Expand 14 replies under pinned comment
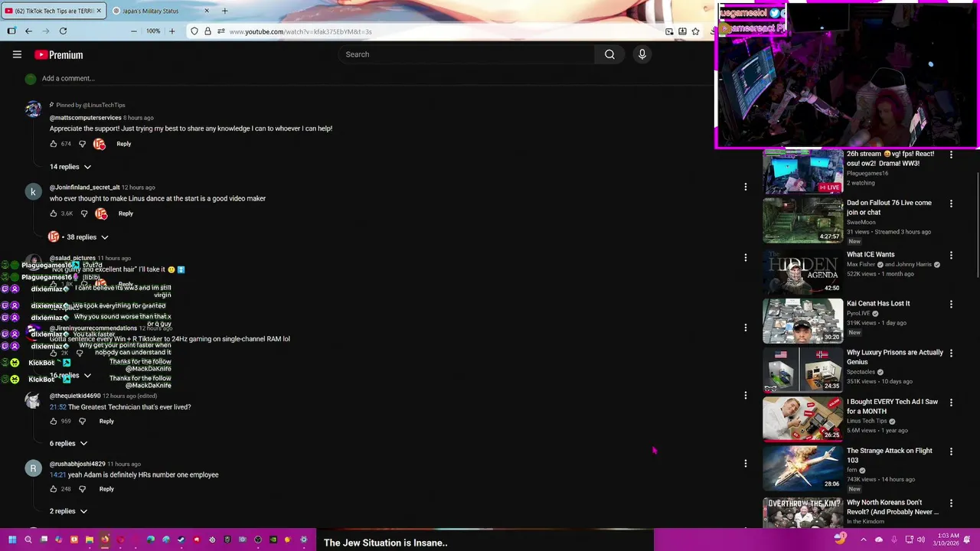The height and width of the screenshot is (551, 980). (70, 167)
